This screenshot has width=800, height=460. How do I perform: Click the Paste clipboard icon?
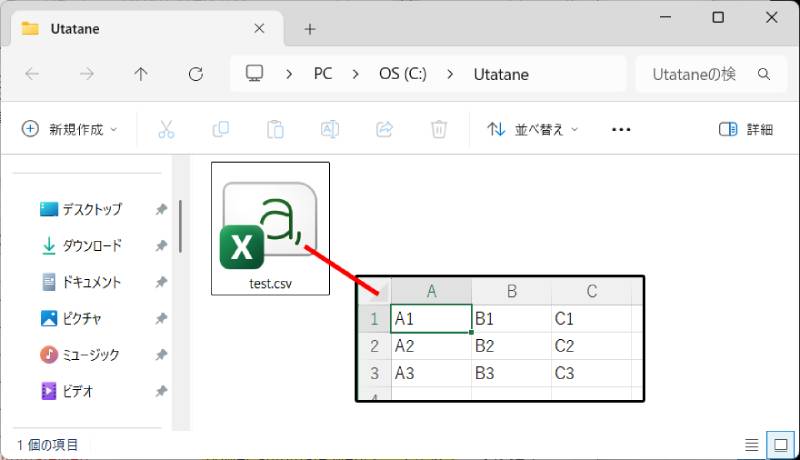(274, 129)
